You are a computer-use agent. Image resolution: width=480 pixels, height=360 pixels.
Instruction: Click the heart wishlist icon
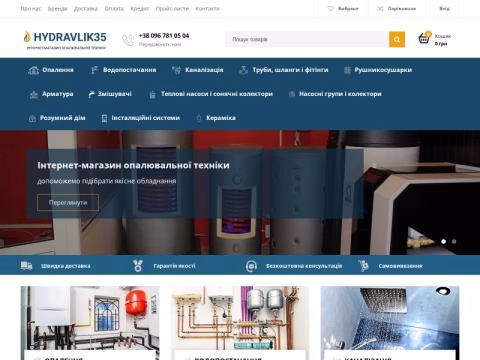330,9
